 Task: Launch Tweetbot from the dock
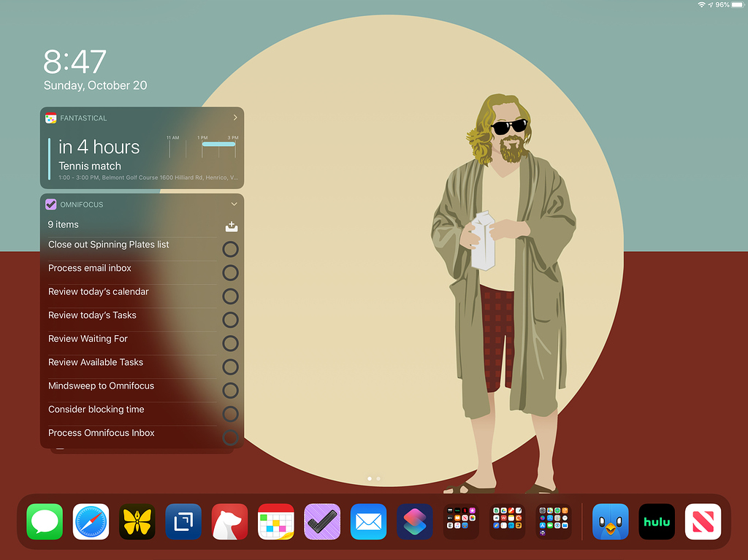(610, 521)
